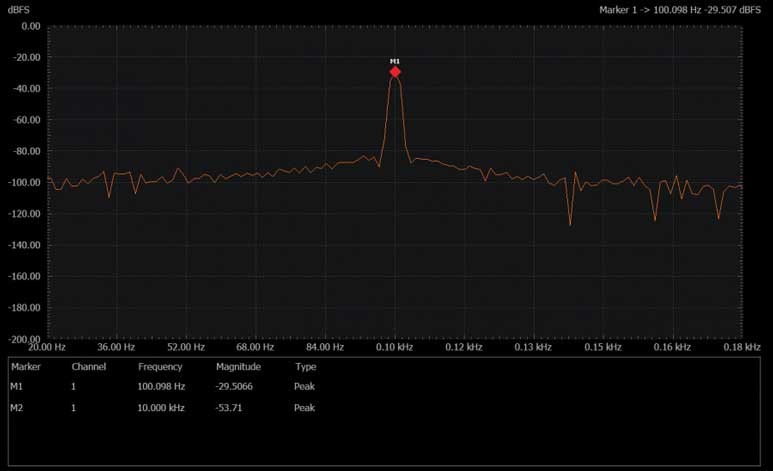Screen dimensions: 773x471
Task: Click the 20.00 Hz x-axis start label
Action: pyautogui.click(x=47, y=348)
